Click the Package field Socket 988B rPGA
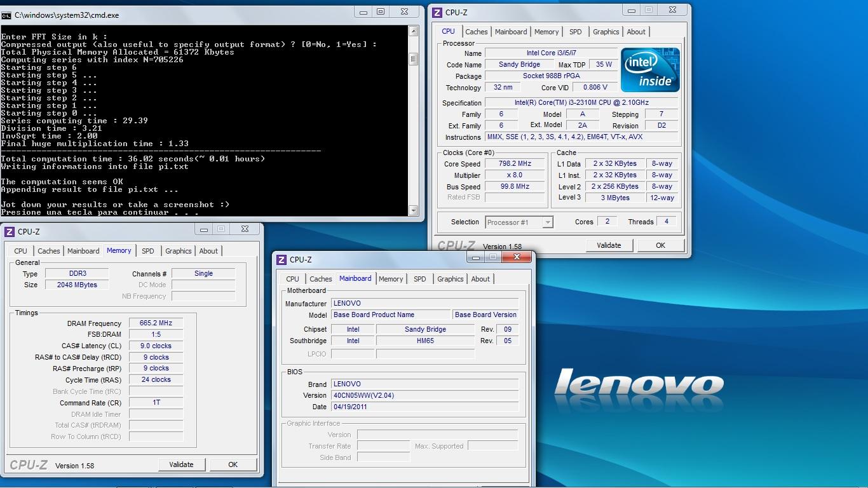The width and height of the screenshot is (868, 488). click(551, 76)
